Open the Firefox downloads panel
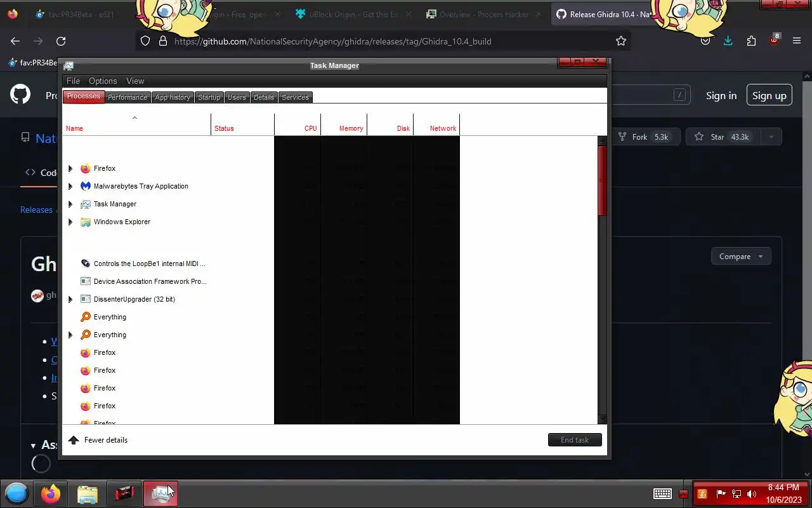Screen dimensions: 812x508 [728, 41]
